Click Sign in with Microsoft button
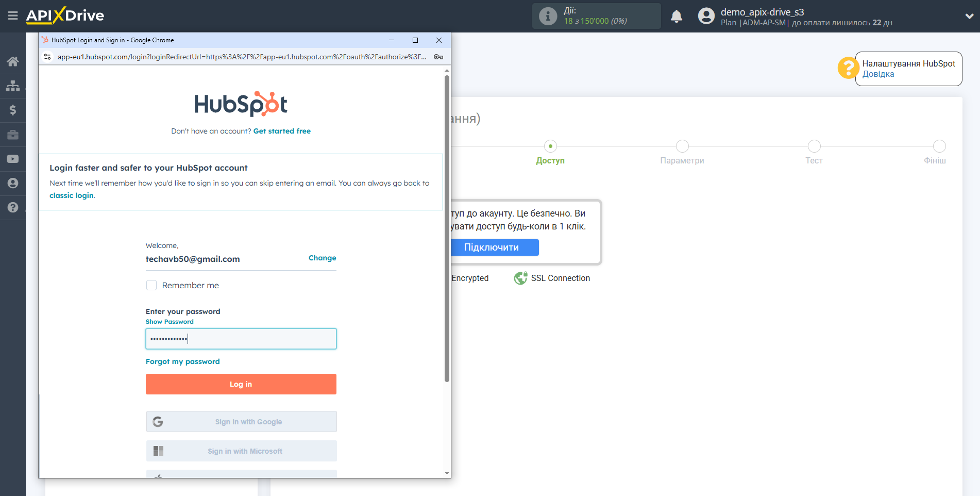 coord(242,451)
